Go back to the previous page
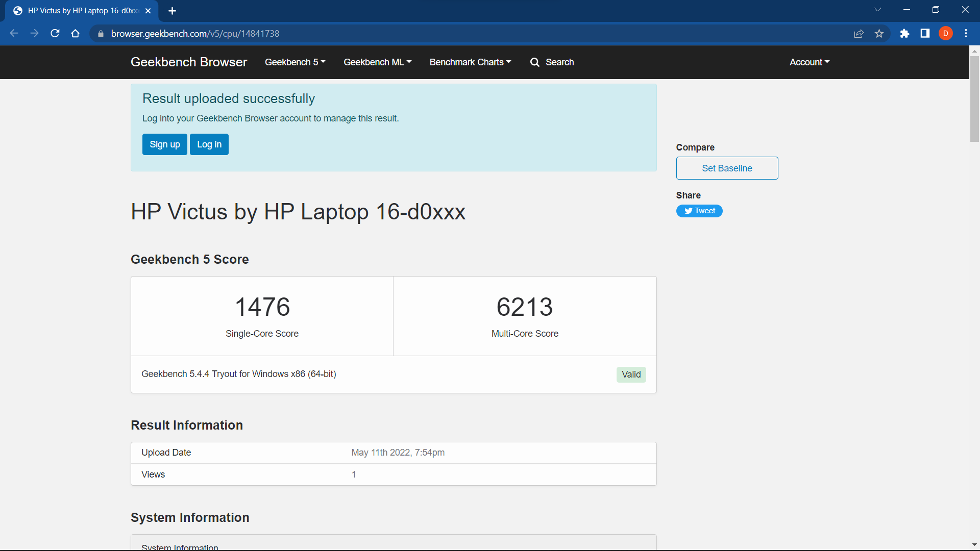This screenshot has height=551, width=980. pos(14,33)
